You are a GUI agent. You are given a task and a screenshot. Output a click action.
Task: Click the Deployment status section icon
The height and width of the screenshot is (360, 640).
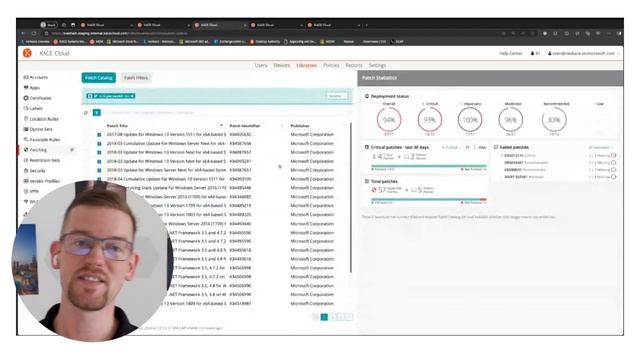pos(367,96)
